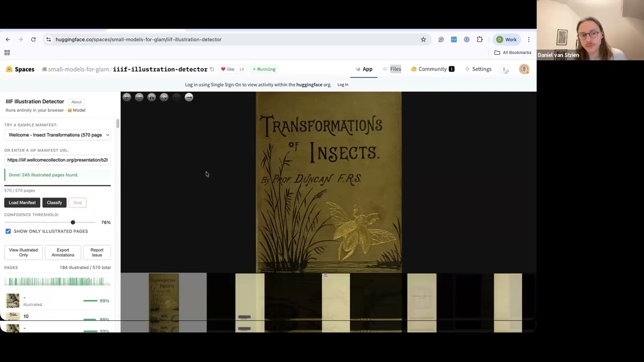Click the like count 14
The width and height of the screenshot is (644, 362).
click(x=242, y=69)
